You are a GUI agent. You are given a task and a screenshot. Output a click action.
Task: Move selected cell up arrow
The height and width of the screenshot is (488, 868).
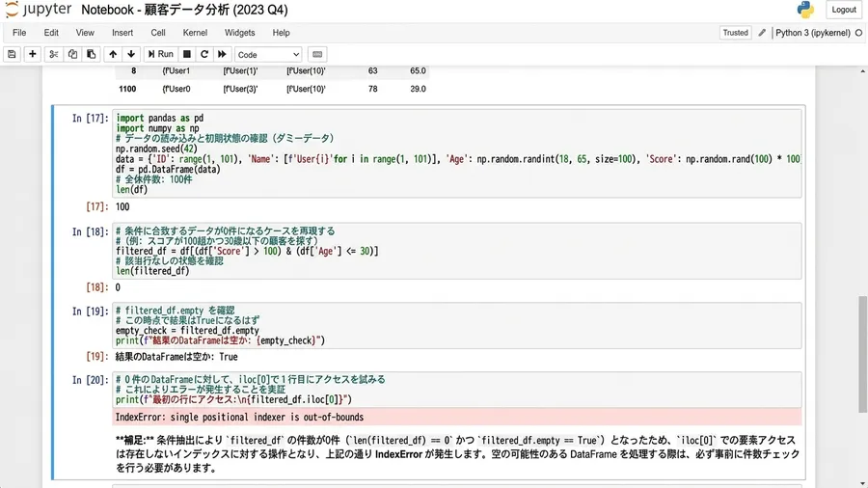[x=113, y=54]
